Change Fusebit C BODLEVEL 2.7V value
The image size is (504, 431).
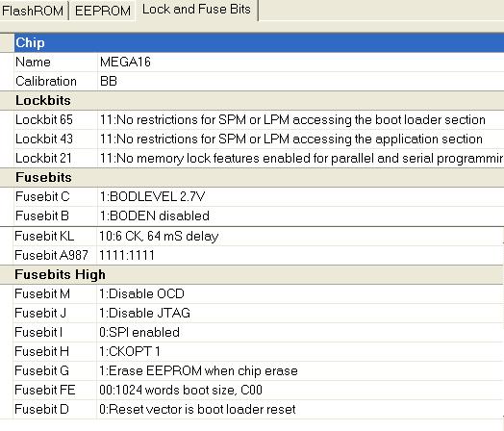[300, 196]
